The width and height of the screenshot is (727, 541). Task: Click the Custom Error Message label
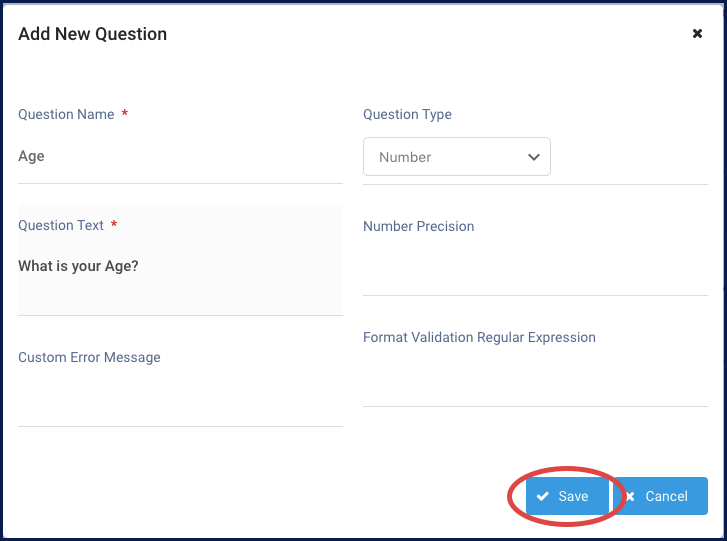pos(89,357)
